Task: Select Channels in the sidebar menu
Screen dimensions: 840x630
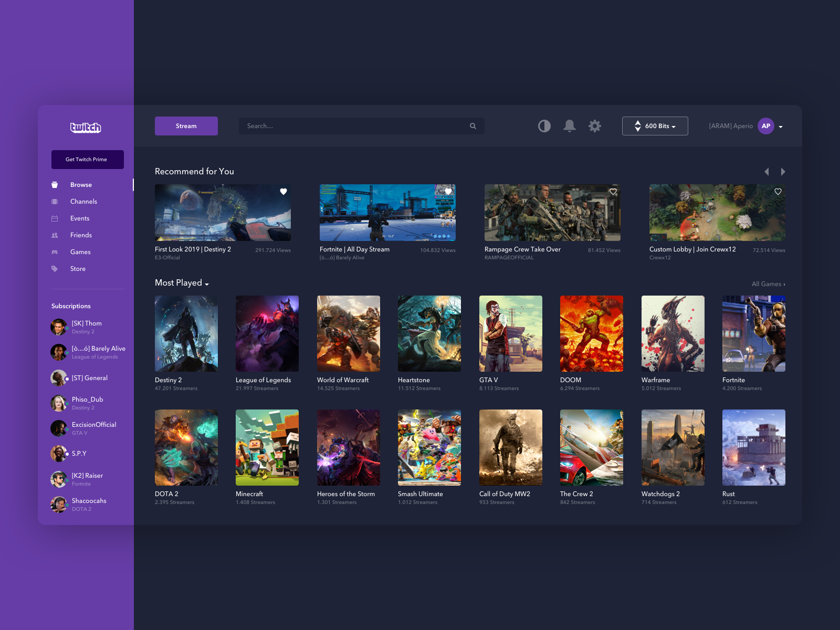Action: tap(83, 202)
